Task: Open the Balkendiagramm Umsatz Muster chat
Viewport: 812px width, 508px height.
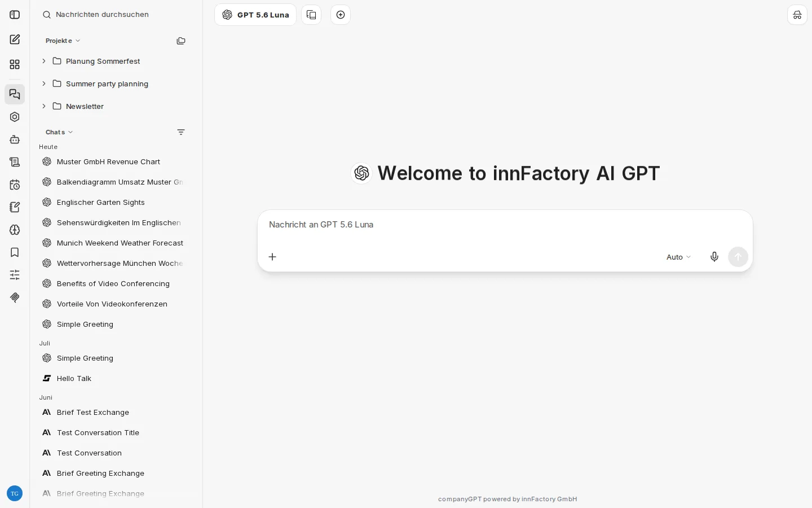Action: click(x=113, y=182)
